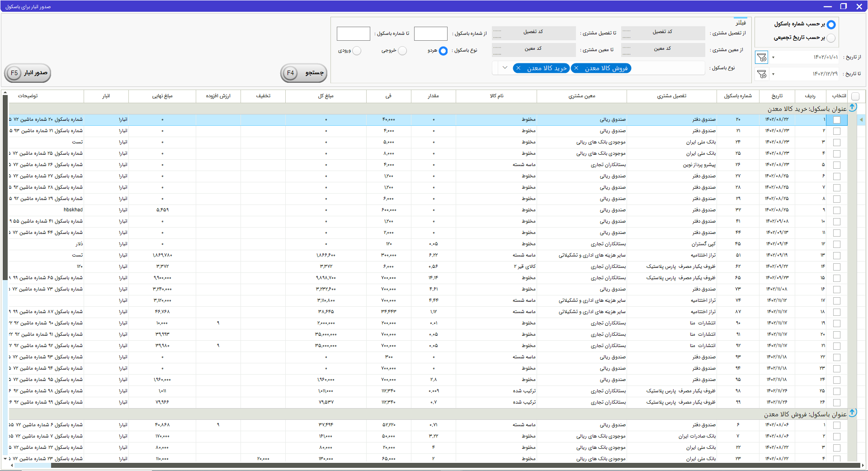The height and width of the screenshot is (471, 868).
Task: Choose 'ورودی' weighbridge type radio
Action: click(357, 51)
